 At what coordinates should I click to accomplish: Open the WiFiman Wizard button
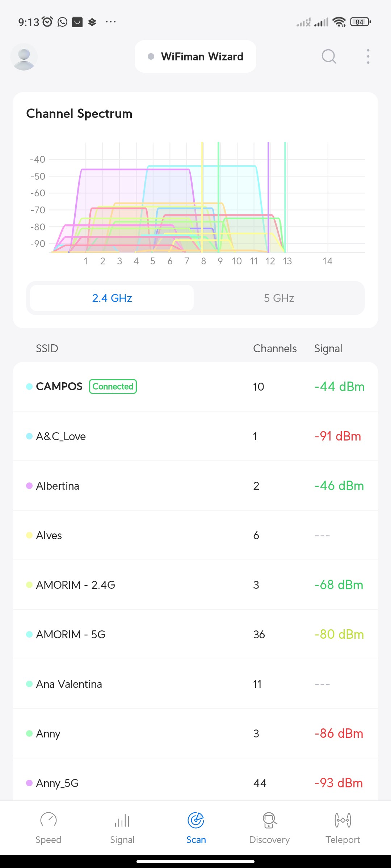tap(195, 56)
